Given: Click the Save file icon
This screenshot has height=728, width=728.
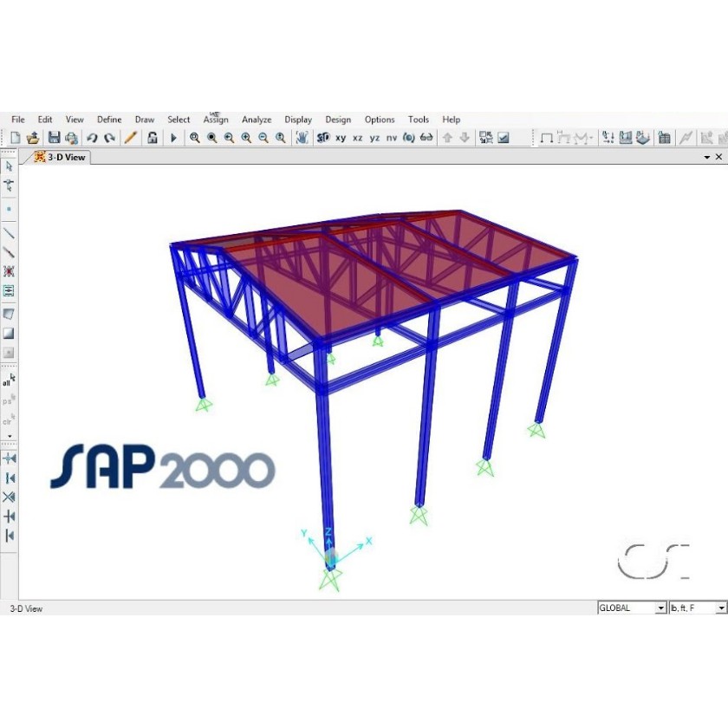Looking at the screenshot, I should 54,138.
